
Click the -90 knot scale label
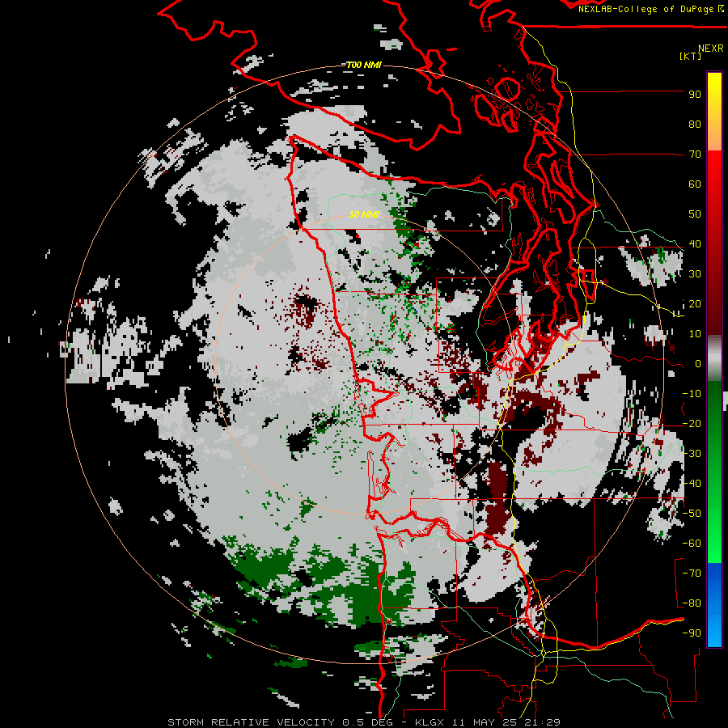pyautogui.click(x=692, y=633)
